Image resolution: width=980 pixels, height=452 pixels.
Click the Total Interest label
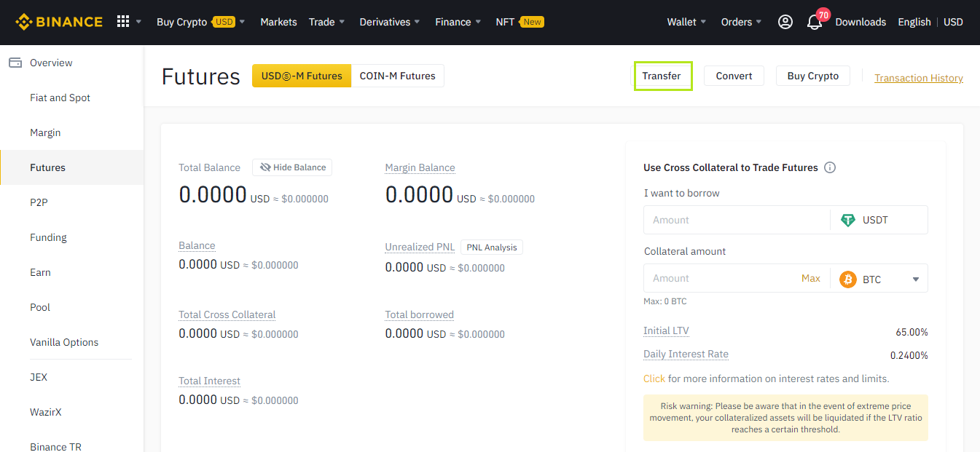coord(210,381)
